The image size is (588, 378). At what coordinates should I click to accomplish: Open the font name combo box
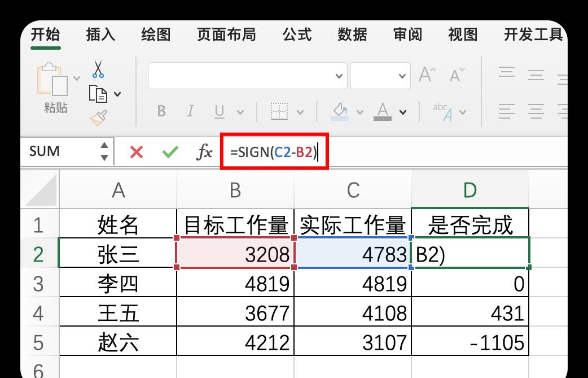click(248, 76)
